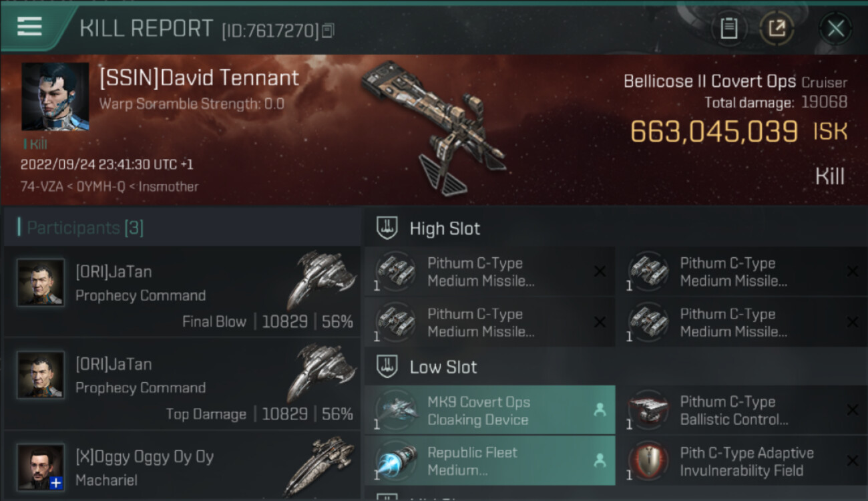Click the Pithum C-Type Ballistic Control icon
Screen dimensions: 868x501
tap(649, 410)
